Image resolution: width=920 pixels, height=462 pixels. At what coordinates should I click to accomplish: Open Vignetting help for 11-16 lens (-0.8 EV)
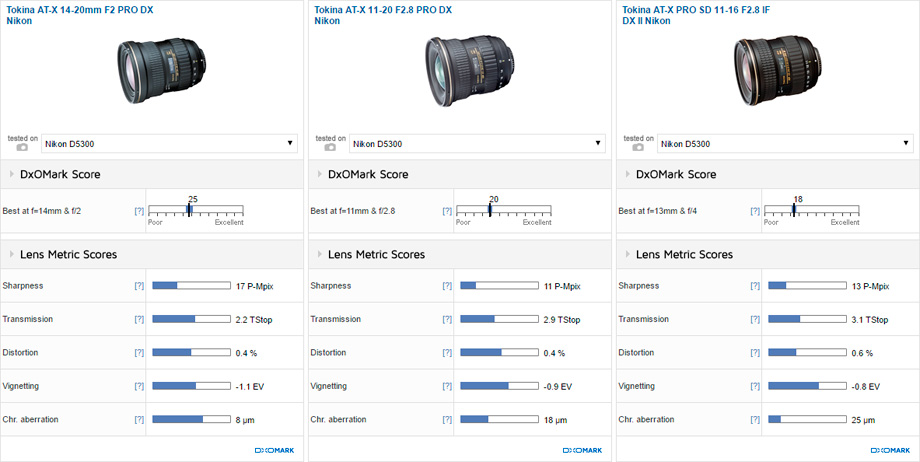755,386
